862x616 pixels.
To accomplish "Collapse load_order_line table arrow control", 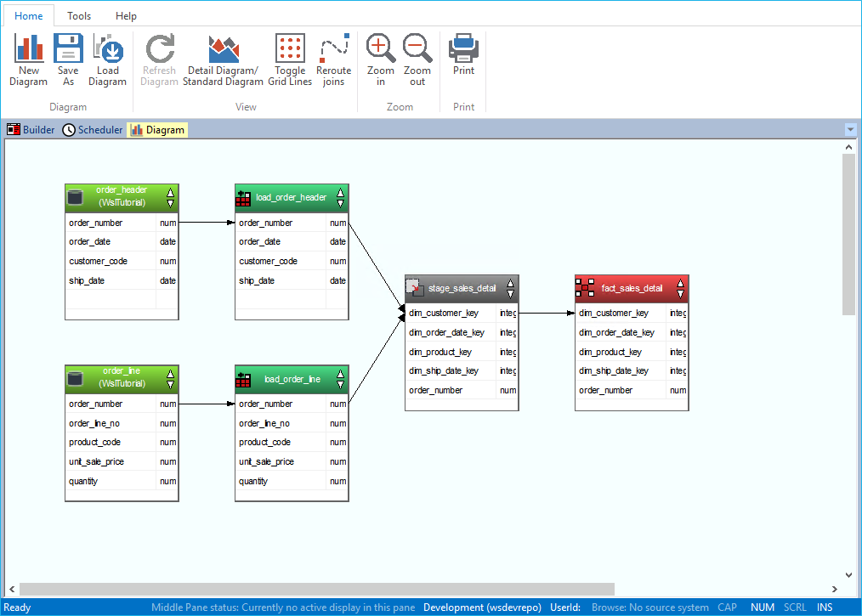I will pyautogui.click(x=340, y=379).
